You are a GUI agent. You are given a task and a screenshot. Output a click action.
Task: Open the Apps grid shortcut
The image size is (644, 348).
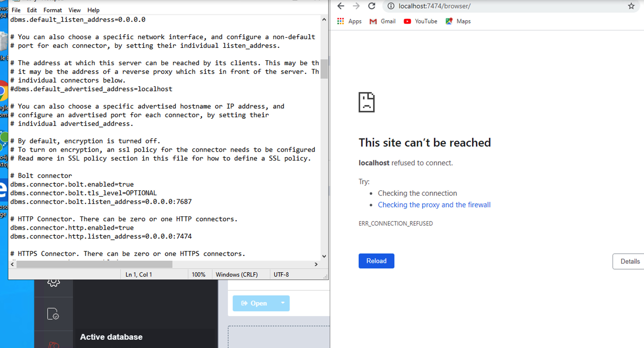coord(349,21)
